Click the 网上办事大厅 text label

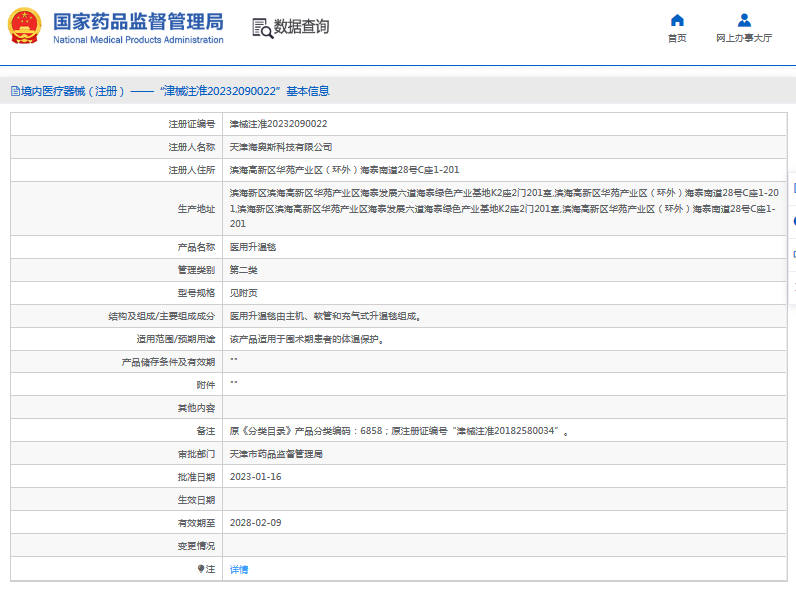coord(744,38)
